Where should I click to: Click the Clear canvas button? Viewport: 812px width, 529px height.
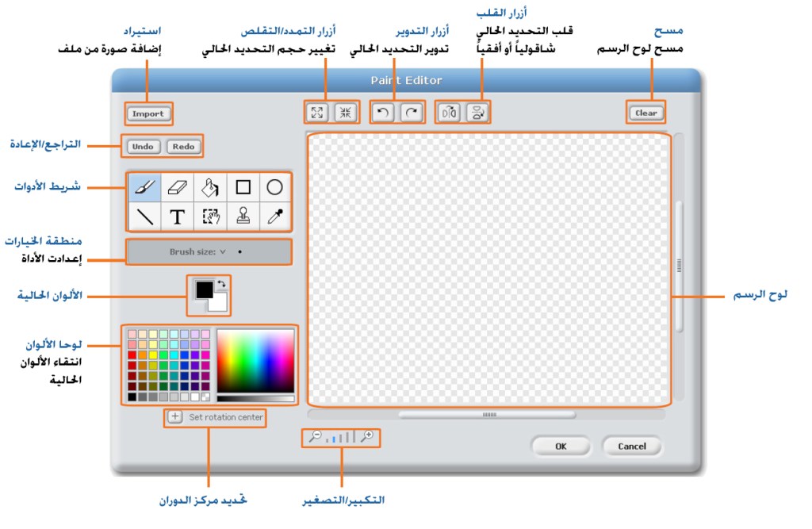pos(645,113)
